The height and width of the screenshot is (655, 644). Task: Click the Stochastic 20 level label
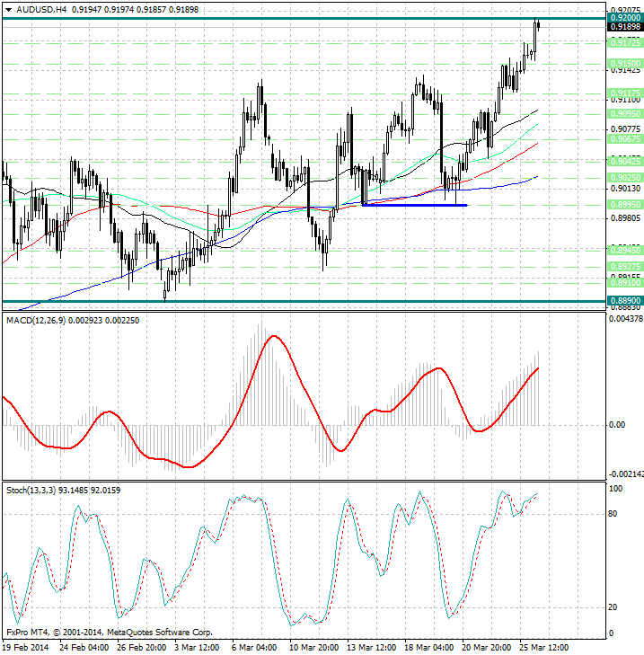[x=613, y=607]
